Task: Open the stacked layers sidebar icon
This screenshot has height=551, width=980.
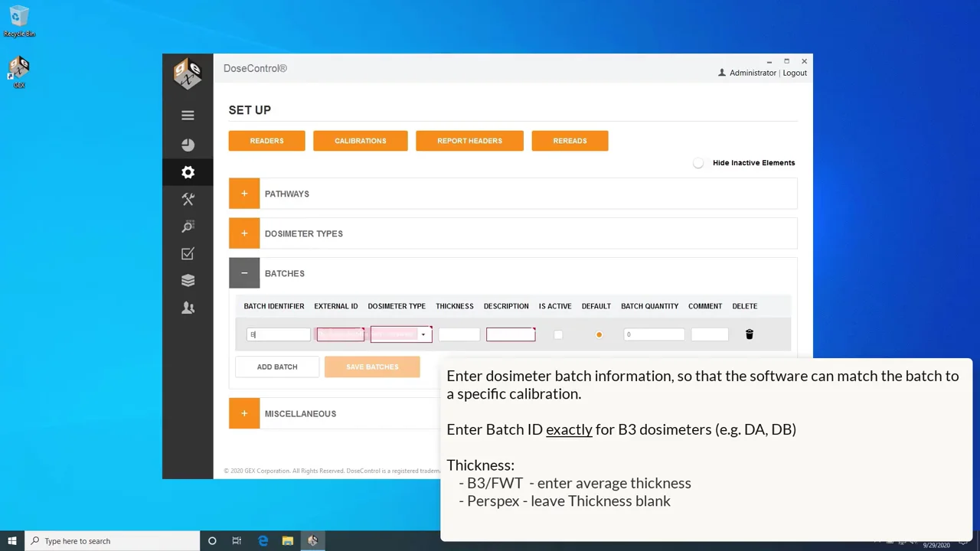Action: (188, 280)
